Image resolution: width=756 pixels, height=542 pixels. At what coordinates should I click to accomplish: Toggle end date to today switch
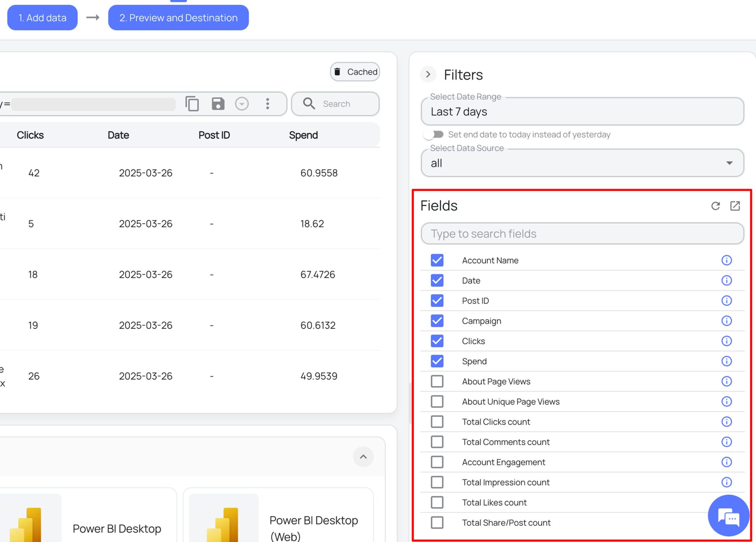pyautogui.click(x=433, y=134)
